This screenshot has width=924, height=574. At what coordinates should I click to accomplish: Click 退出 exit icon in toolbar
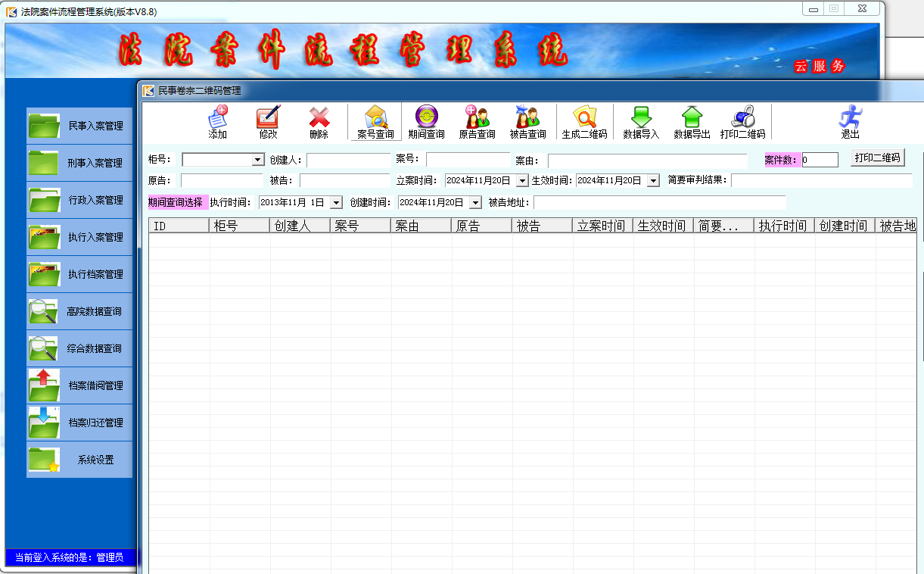tap(850, 121)
